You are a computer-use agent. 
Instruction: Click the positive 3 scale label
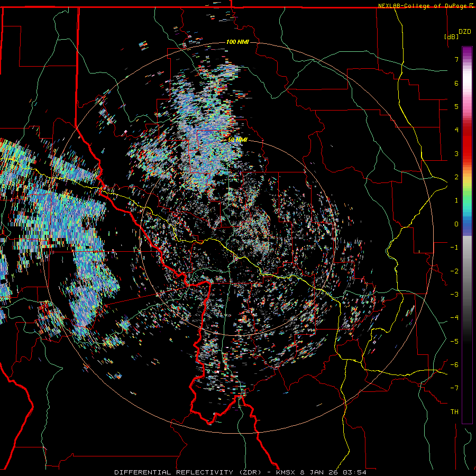coord(456,153)
